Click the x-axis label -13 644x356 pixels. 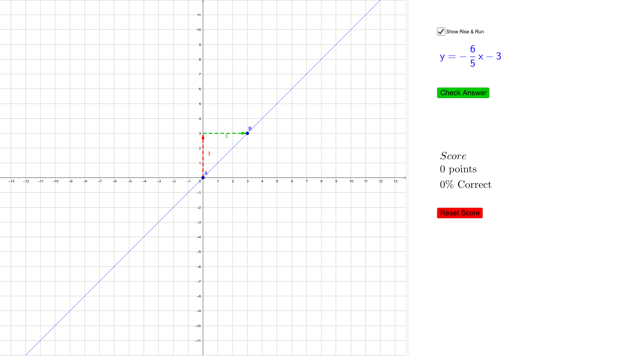point(11,181)
